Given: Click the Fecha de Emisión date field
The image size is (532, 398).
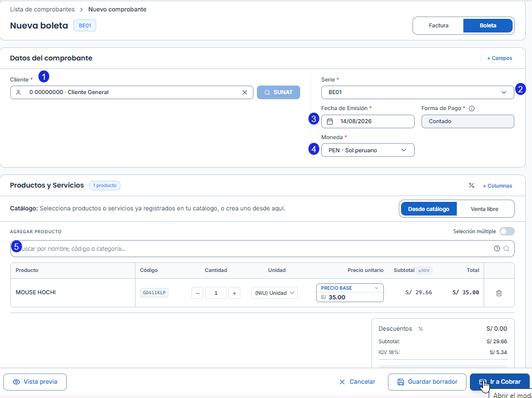Looking at the screenshot, I should pos(368,121).
